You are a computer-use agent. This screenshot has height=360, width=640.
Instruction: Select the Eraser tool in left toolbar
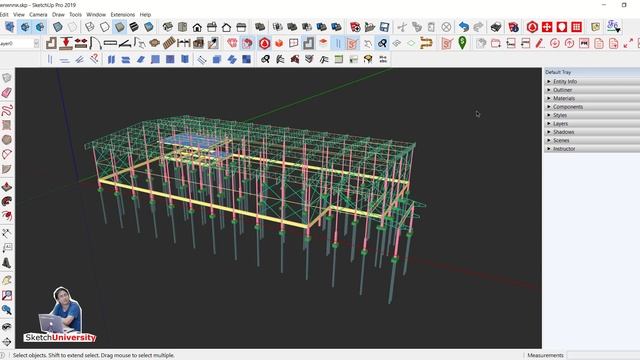[7, 93]
